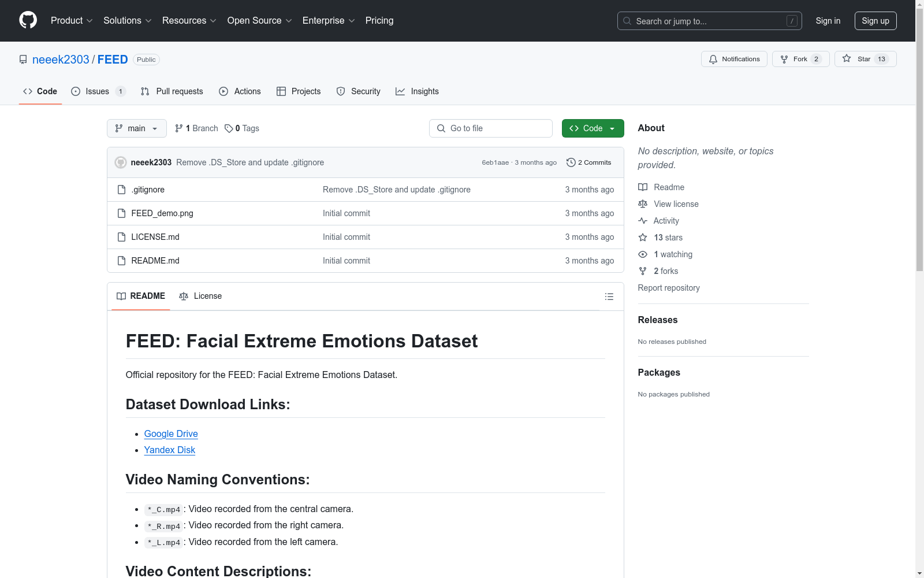Click the repository icon beside neeek2303
924x578 pixels.
23,60
